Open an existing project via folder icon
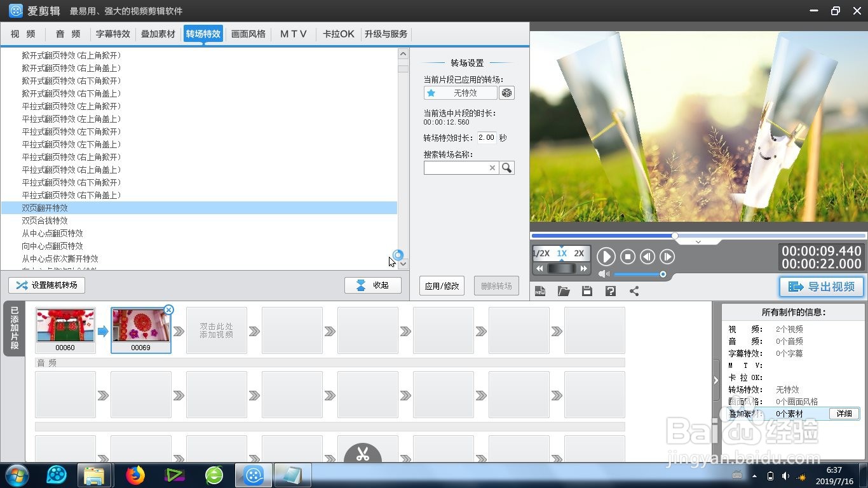 pyautogui.click(x=564, y=290)
